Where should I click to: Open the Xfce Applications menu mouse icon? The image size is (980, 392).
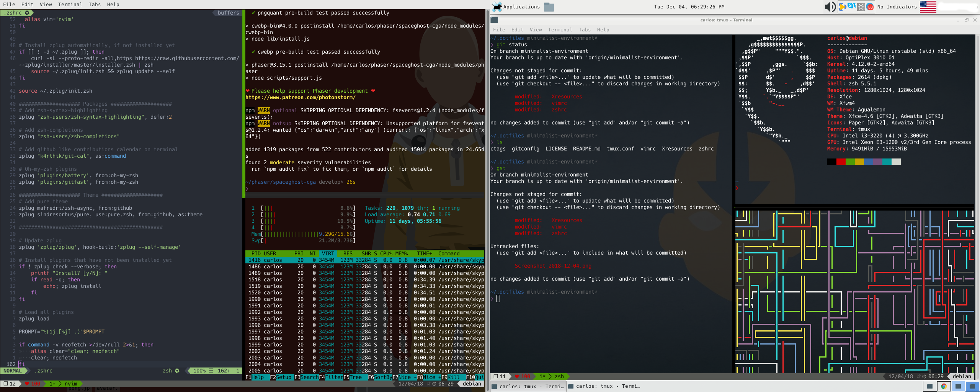pyautogui.click(x=497, y=7)
